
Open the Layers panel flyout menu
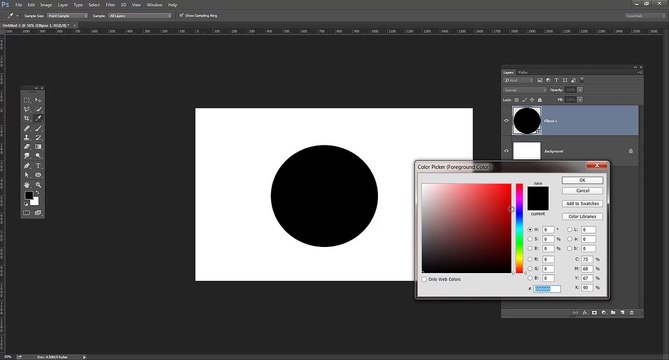[x=639, y=73]
